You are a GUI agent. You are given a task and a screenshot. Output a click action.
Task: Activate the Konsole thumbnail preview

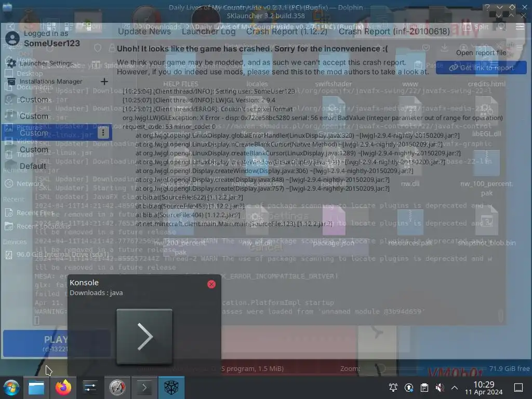[x=144, y=337]
